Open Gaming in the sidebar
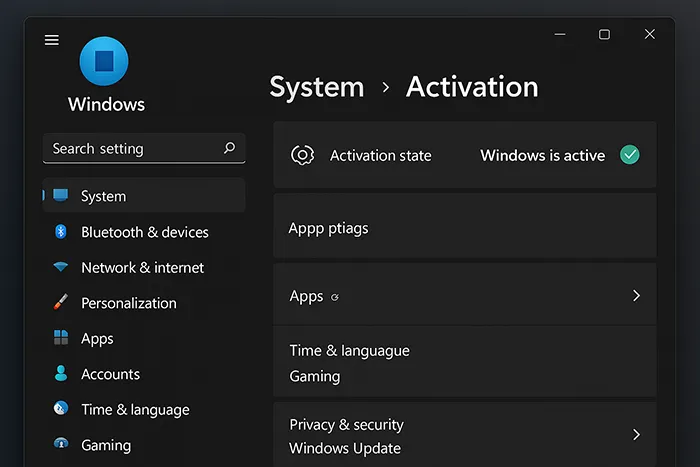The height and width of the screenshot is (467, 700). (106, 445)
